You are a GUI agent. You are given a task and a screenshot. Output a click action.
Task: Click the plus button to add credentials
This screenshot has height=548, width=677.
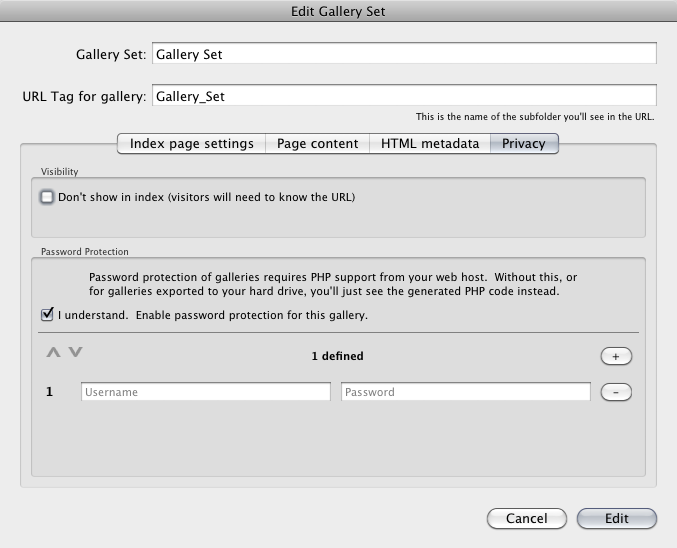click(616, 356)
